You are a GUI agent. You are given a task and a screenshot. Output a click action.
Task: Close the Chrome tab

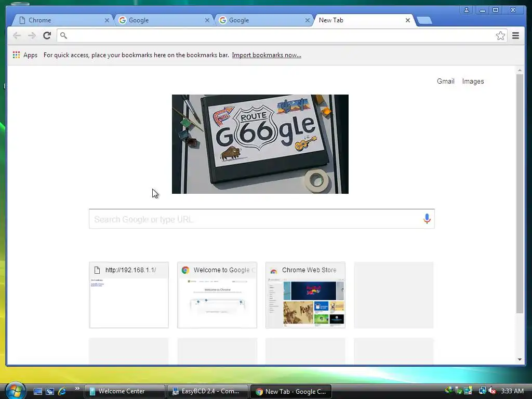point(107,20)
